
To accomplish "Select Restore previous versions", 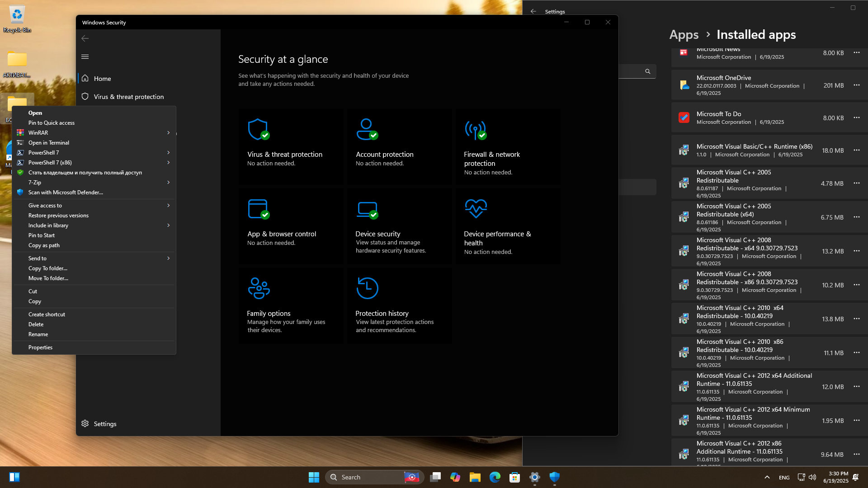I will tap(94, 216).
